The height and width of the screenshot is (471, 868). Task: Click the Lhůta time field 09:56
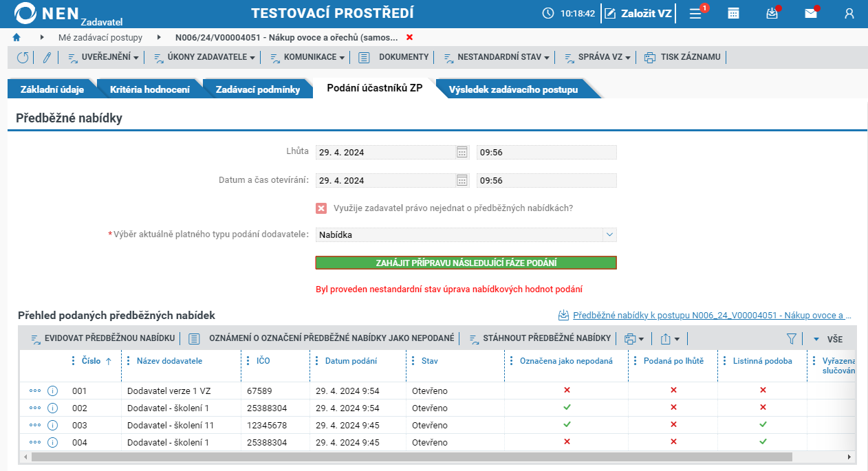point(547,153)
